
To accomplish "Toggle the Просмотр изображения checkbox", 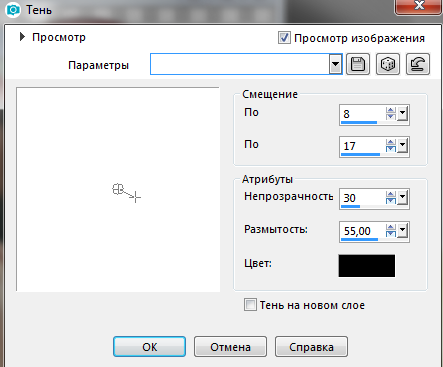I will [284, 38].
